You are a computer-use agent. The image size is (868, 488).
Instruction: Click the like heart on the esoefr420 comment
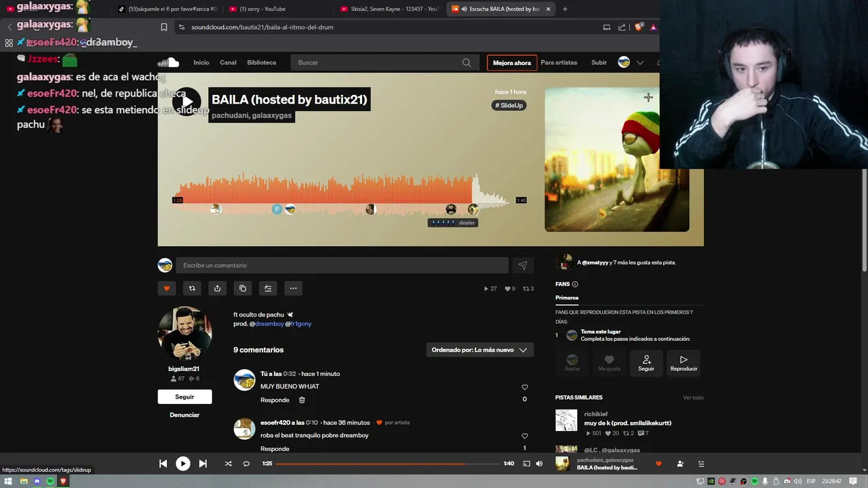[524, 436]
